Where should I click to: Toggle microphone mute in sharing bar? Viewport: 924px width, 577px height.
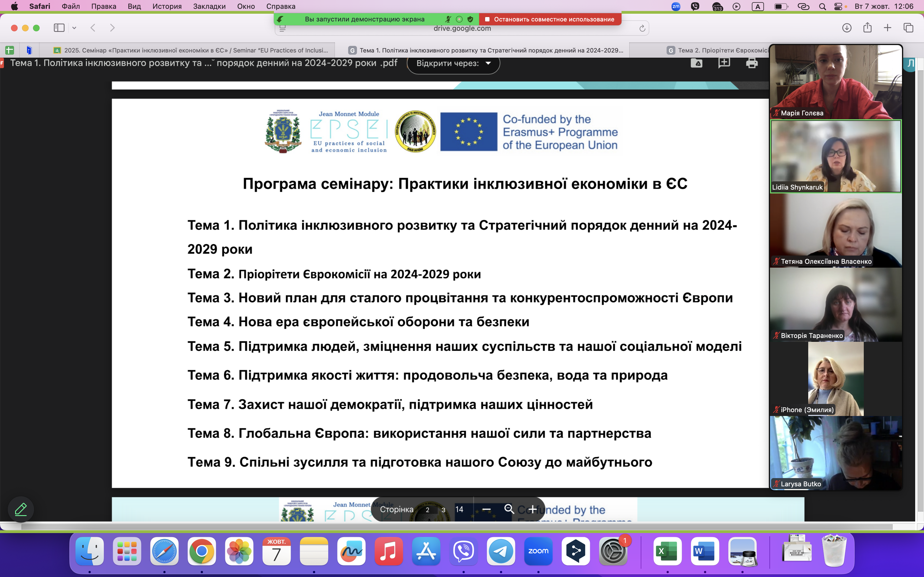pyautogui.click(x=448, y=19)
